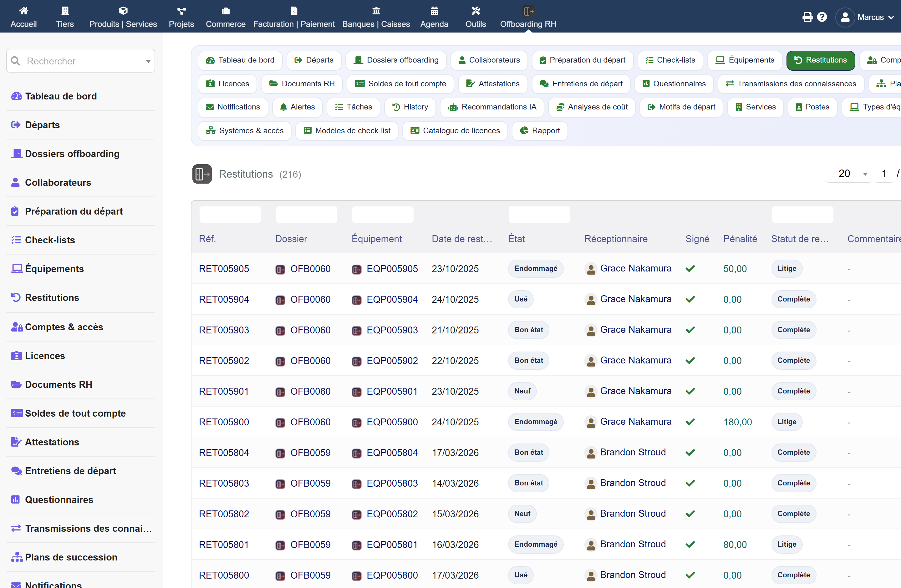This screenshot has height=588, width=901.
Task: Click the date 21/10/2025
Action: pyautogui.click(x=455, y=330)
